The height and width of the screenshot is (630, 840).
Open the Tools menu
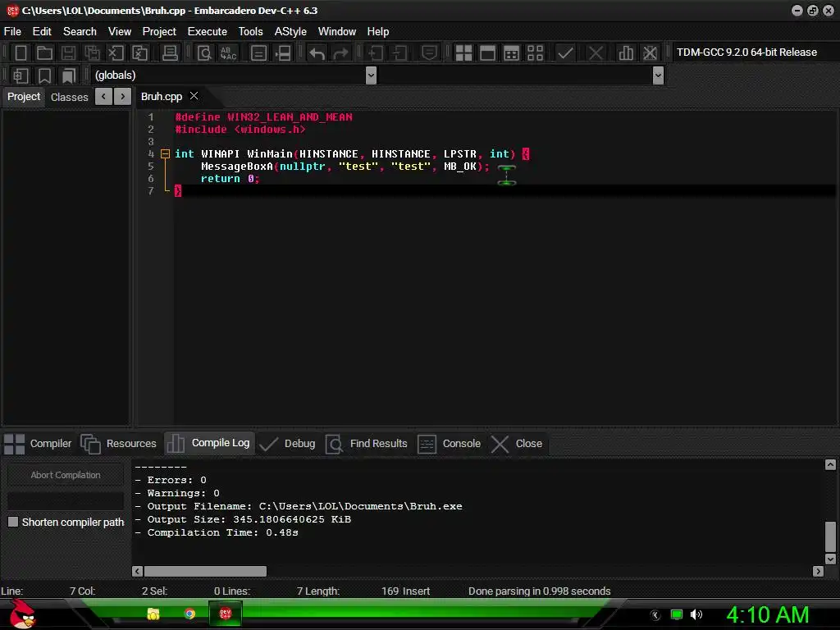point(251,32)
